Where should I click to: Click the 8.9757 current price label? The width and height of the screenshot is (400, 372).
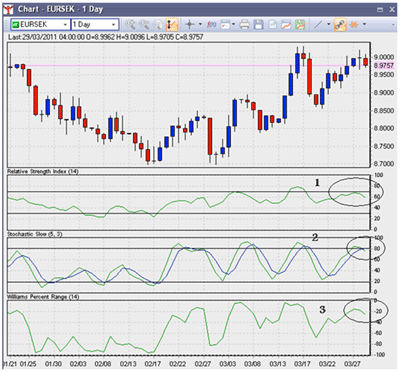coord(384,66)
